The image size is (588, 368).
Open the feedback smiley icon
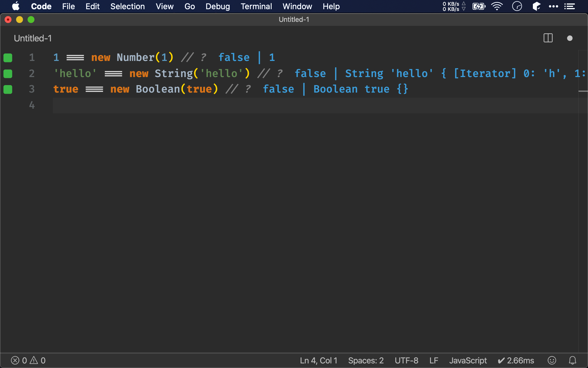(552, 360)
